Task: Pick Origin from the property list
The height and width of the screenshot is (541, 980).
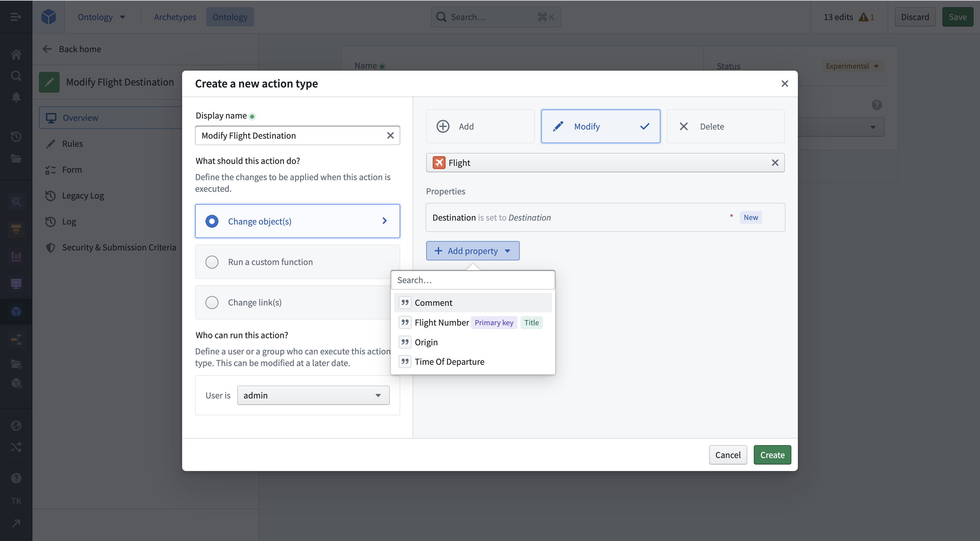Action: (x=472, y=342)
